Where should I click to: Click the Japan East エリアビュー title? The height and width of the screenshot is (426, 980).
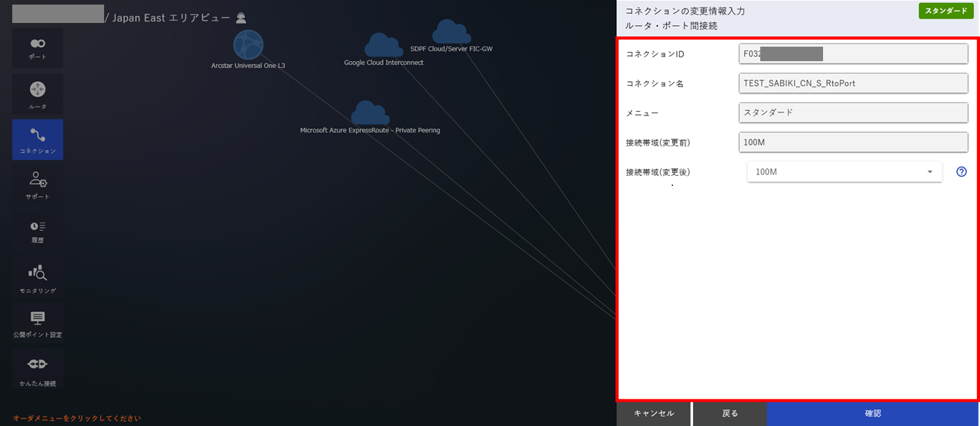coord(171,18)
